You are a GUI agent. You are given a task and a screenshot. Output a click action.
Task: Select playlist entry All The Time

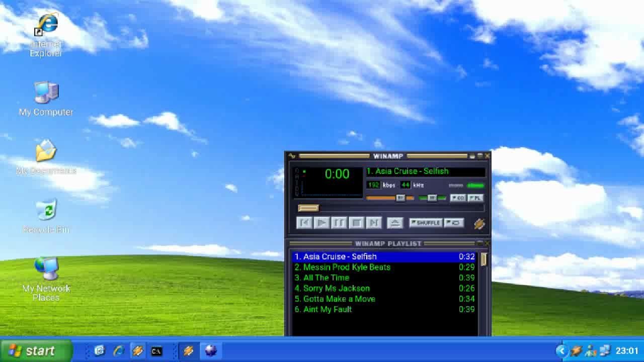384,278
